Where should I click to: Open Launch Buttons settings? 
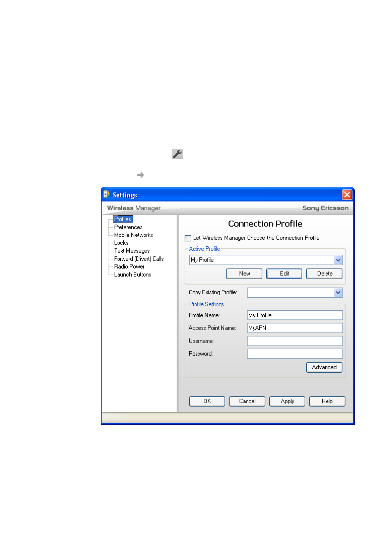coord(132,274)
